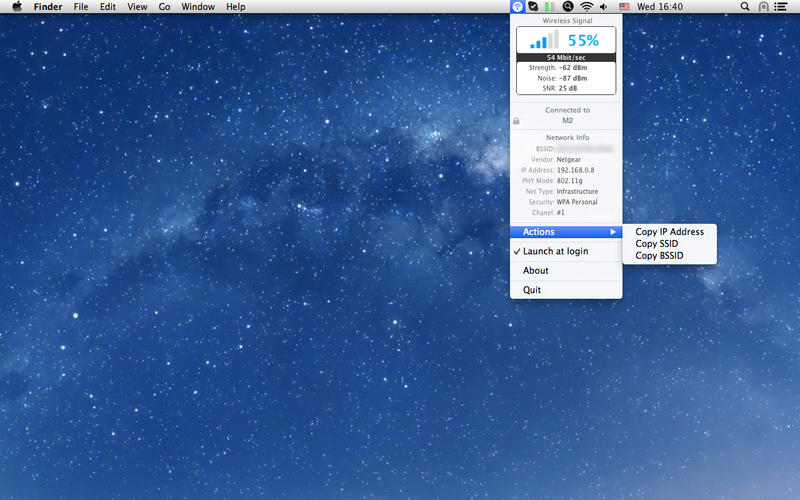Click the Apple logo menu
The image size is (800, 500).
(17, 7)
